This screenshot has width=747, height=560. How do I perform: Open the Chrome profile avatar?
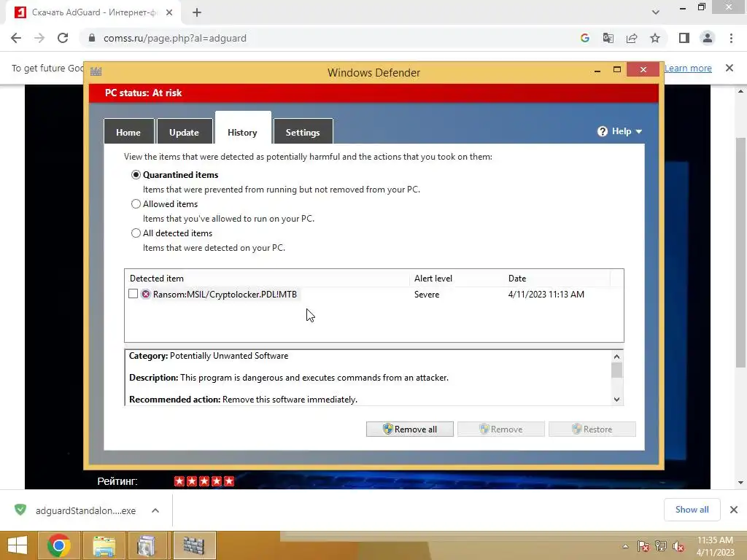click(x=708, y=38)
